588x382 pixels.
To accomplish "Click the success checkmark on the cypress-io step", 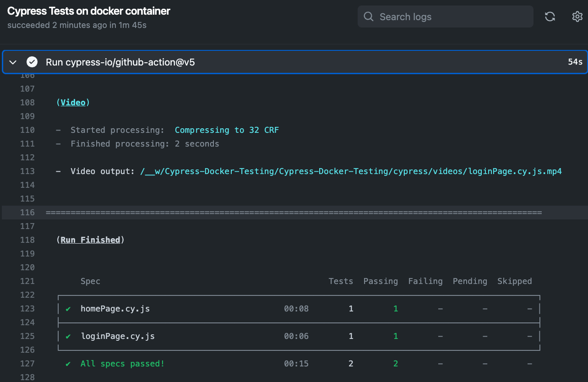I will point(32,62).
